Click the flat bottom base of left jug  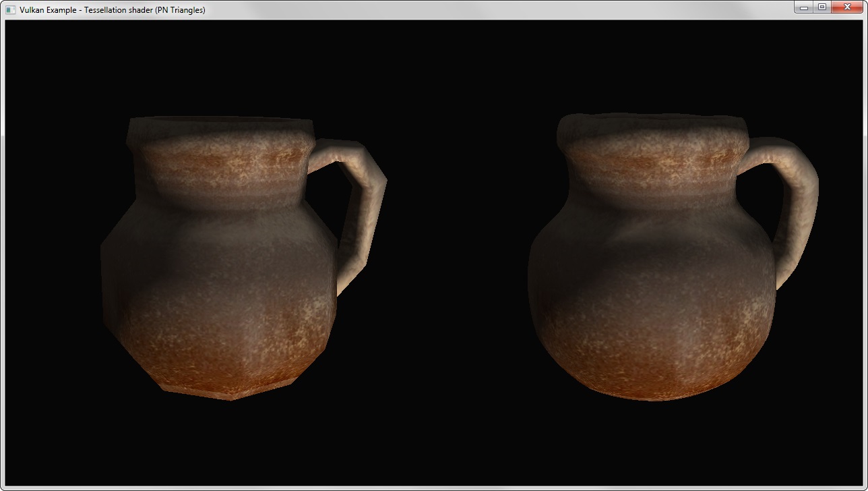coord(229,391)
